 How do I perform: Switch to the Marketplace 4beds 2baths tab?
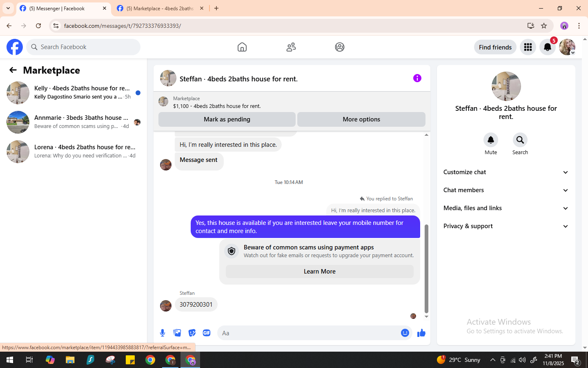click(160, 8)
